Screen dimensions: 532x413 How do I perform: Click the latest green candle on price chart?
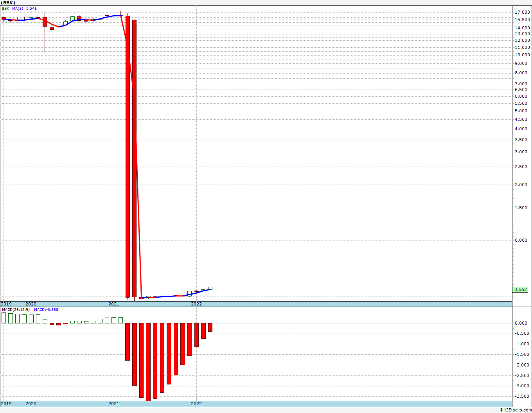pos(210,288)
